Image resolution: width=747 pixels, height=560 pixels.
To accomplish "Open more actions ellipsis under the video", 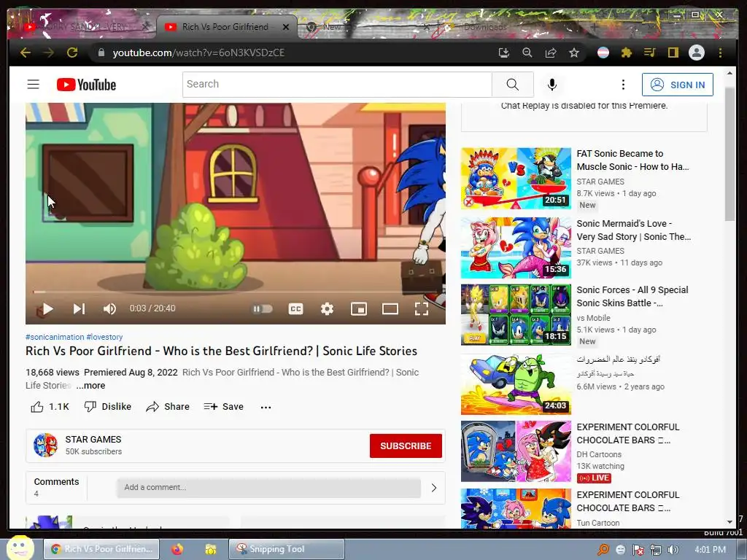I will 266,407.
